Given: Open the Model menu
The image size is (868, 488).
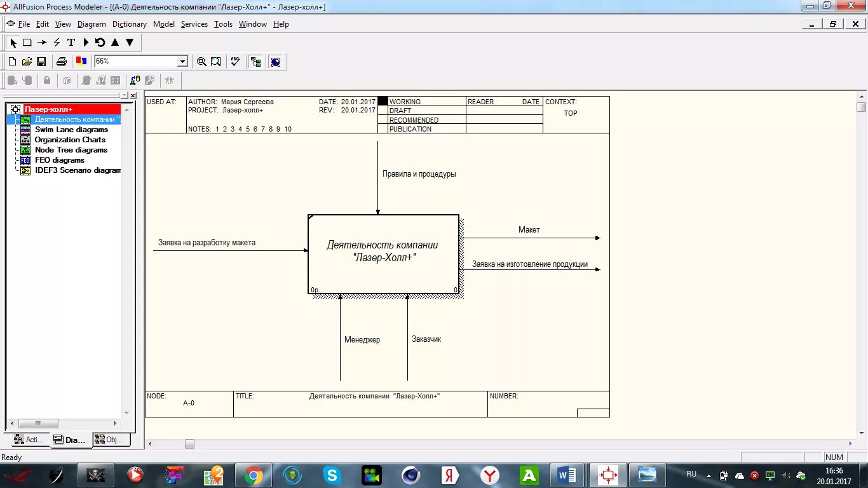Looking at the screenshot, I should coord(164,24).
